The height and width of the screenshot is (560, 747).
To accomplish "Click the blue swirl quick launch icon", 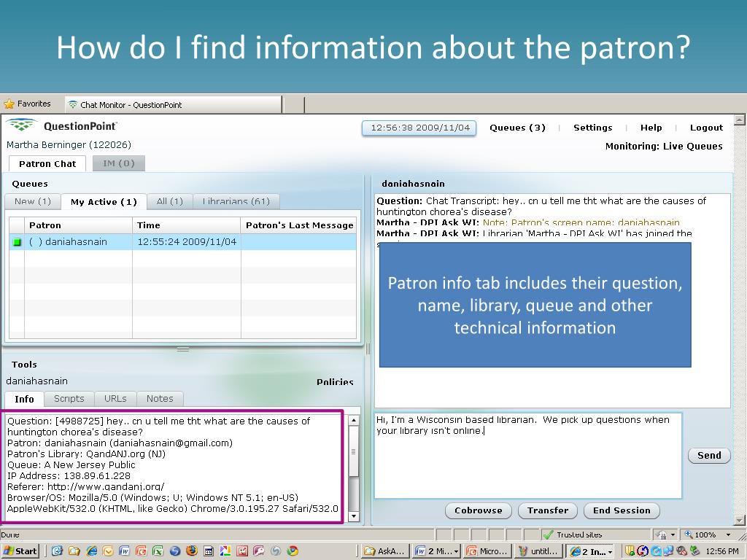I will [175, 551].
